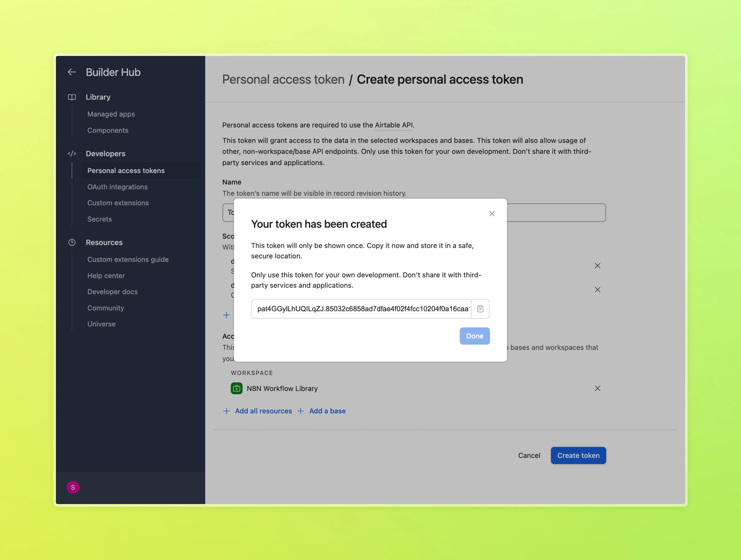Expand Add all resources
This screenshot has height=560, width=741.
click(263, 411)
